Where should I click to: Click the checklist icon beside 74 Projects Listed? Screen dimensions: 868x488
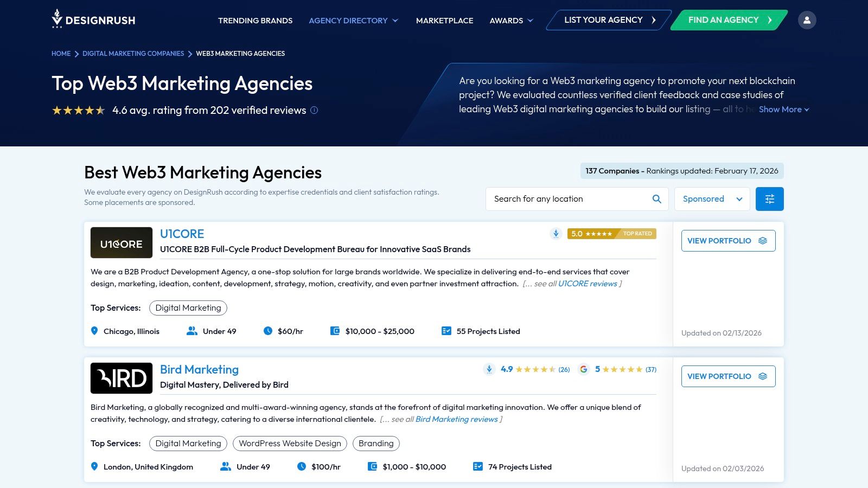[478, 466]
